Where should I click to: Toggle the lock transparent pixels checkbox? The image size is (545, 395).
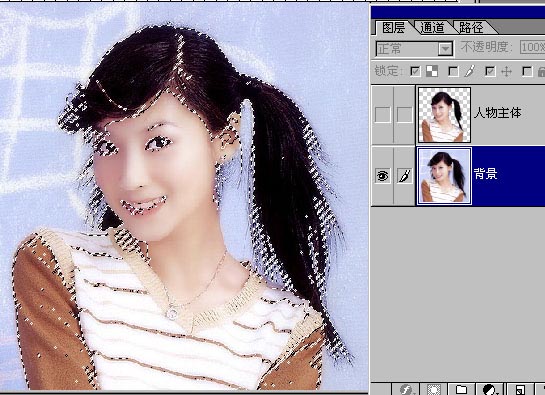(x=415, y=72)
